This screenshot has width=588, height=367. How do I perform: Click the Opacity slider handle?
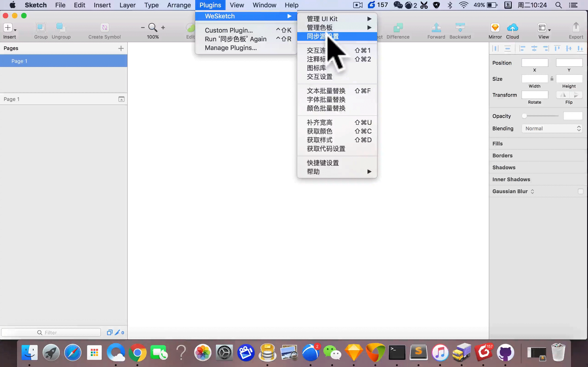click(524, 116)
